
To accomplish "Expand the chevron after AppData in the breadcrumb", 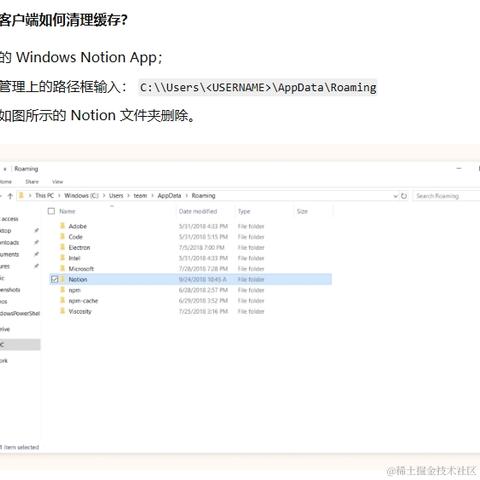I will [187, 196].
